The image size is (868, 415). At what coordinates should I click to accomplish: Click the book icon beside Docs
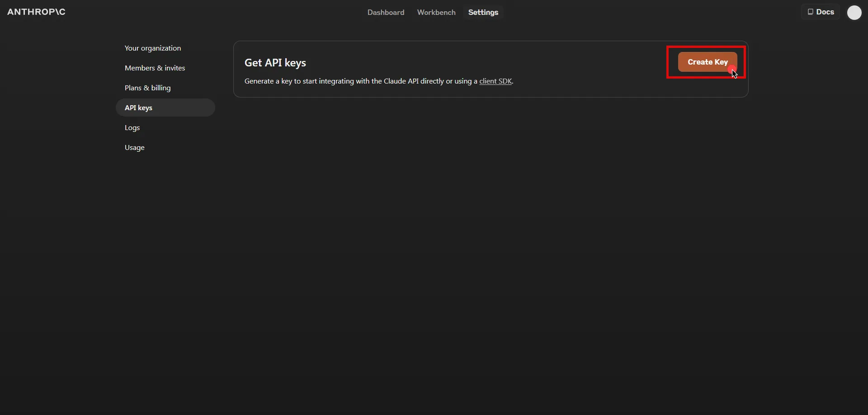(810, 12)
